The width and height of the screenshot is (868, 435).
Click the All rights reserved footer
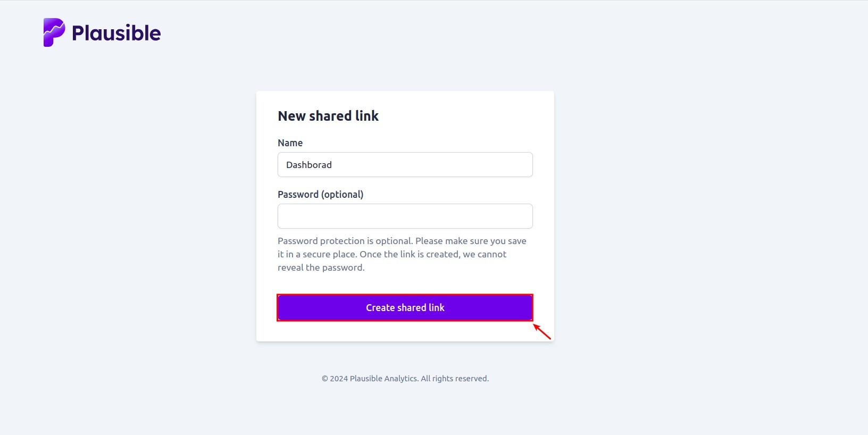click(x=454, y=378)
